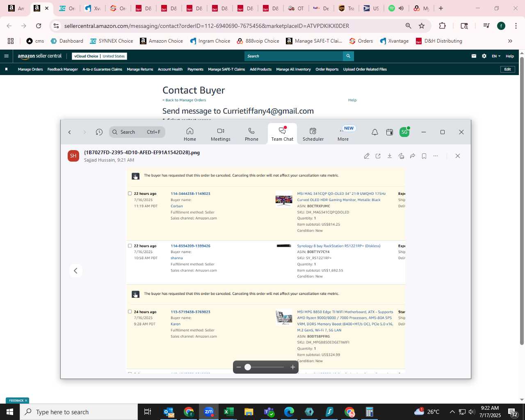Screen dimensions: 525x420
Task: Open Zoom Home tab
Action: click(189, 134)
